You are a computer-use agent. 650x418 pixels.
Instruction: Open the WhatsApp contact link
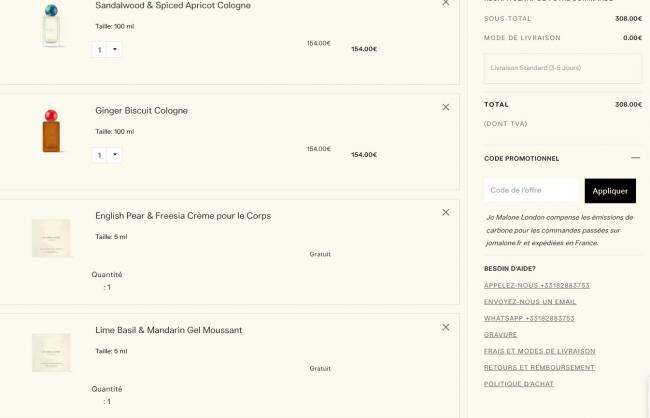tap(529, 318)
